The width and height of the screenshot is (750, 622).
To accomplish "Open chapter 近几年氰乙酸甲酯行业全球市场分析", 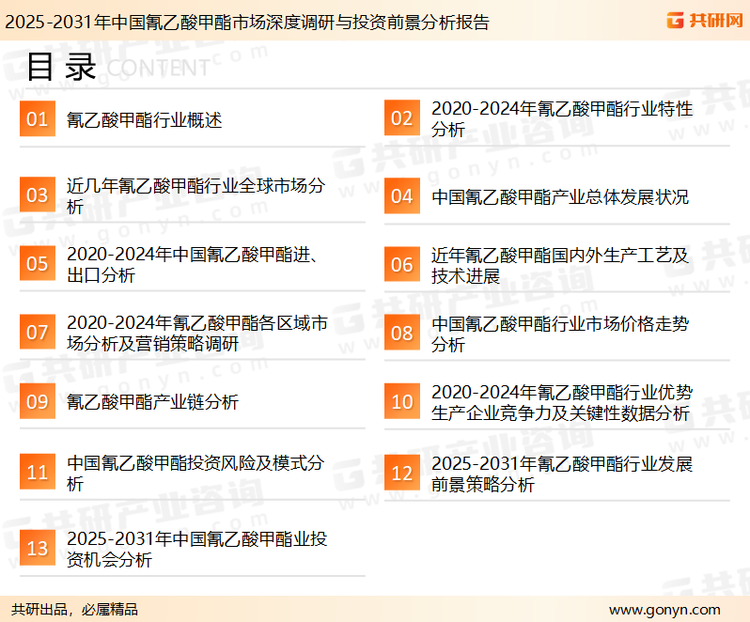I will tap(196, 195).
